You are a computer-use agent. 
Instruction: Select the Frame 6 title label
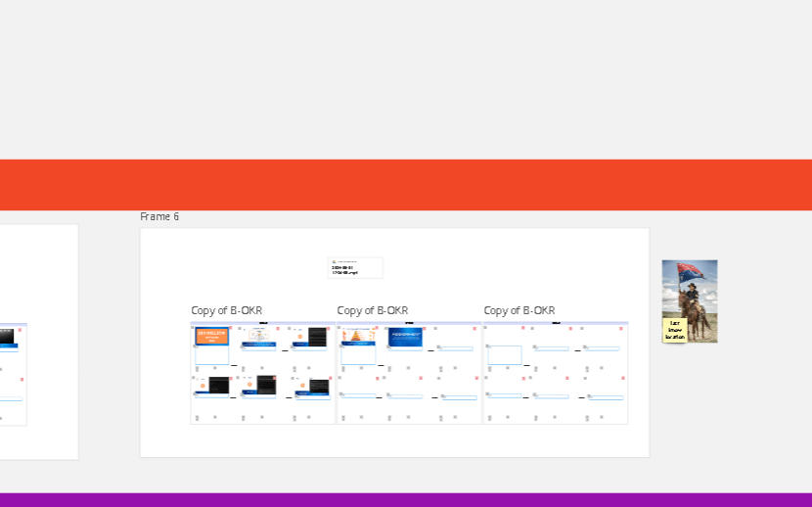[x=159, y=216]
